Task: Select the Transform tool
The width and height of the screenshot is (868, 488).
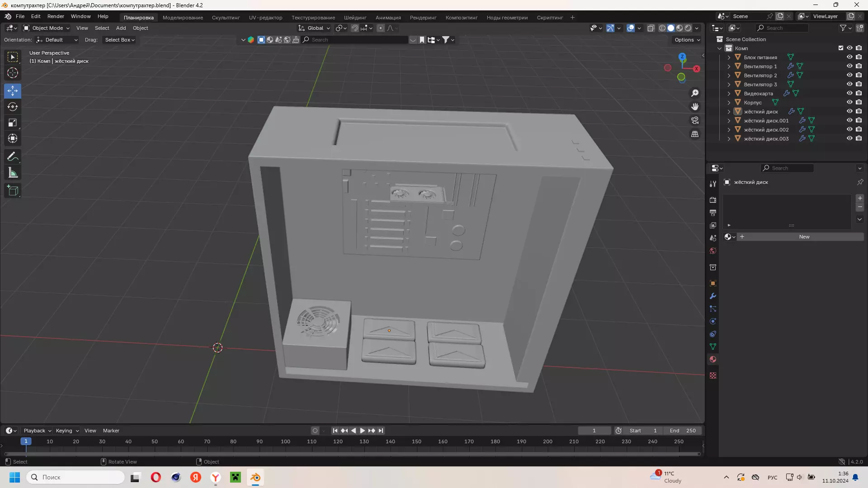Action: click(13, 138)
